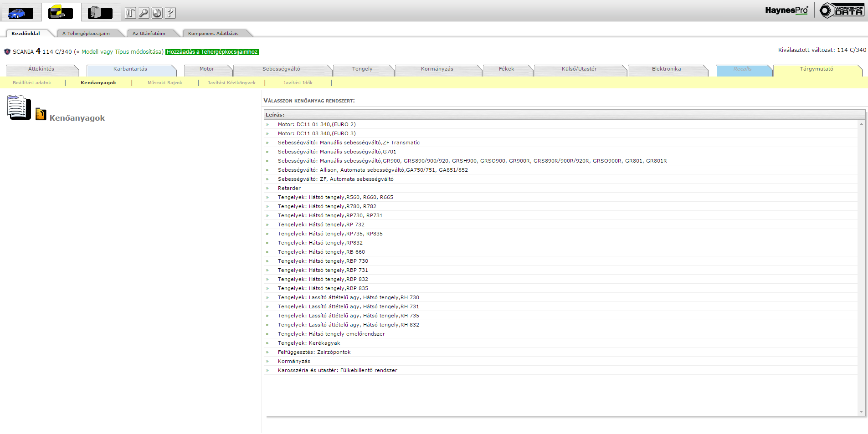This screenshot has height=434, width=868.
Task: Click the HaynesPro logo
Action: [x=786, y=10]
